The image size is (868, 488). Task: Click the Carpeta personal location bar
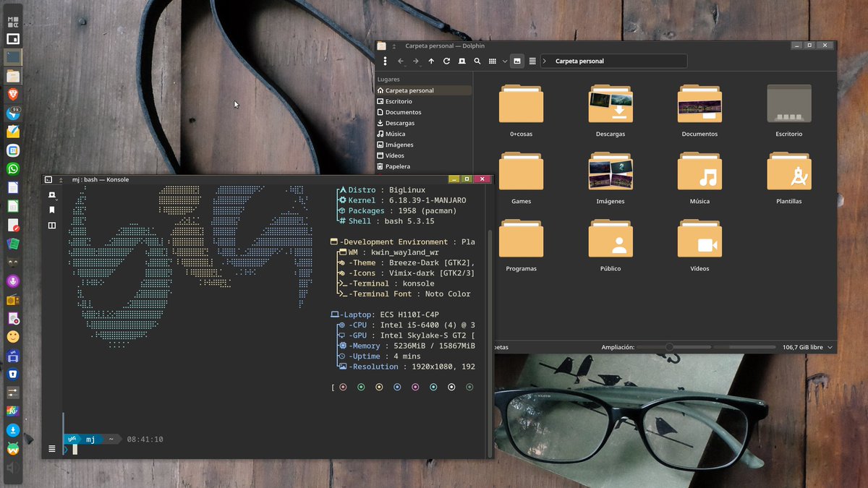point(614,61)
